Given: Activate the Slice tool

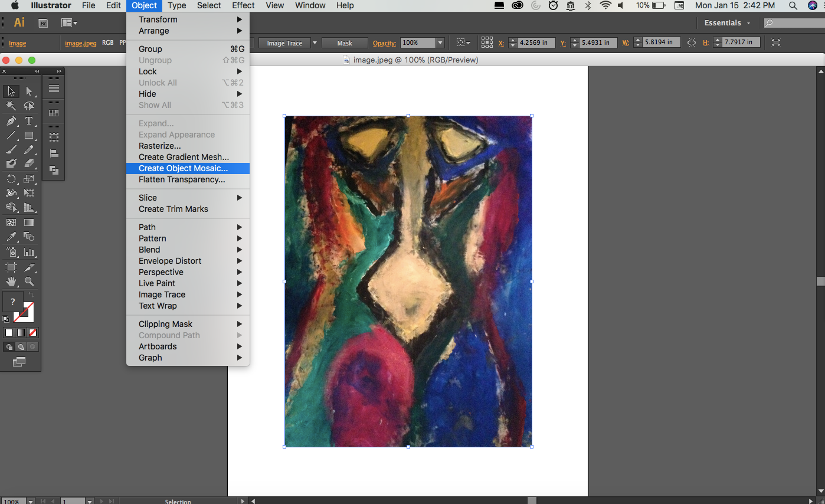Looking at the screenshot, I should coord(29,267).
